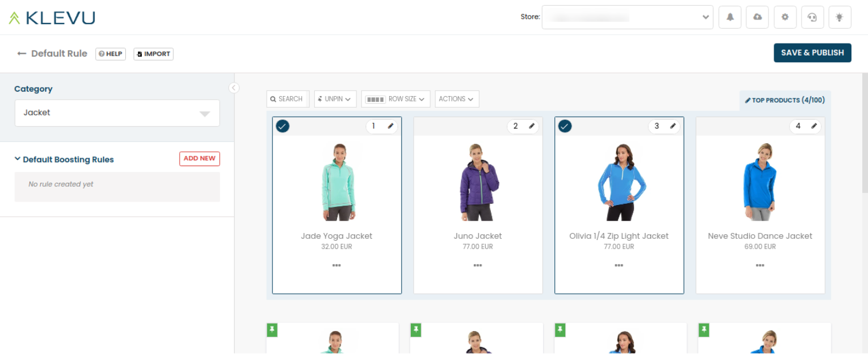Click the green pin icon on first lower card

pos(272,330)
